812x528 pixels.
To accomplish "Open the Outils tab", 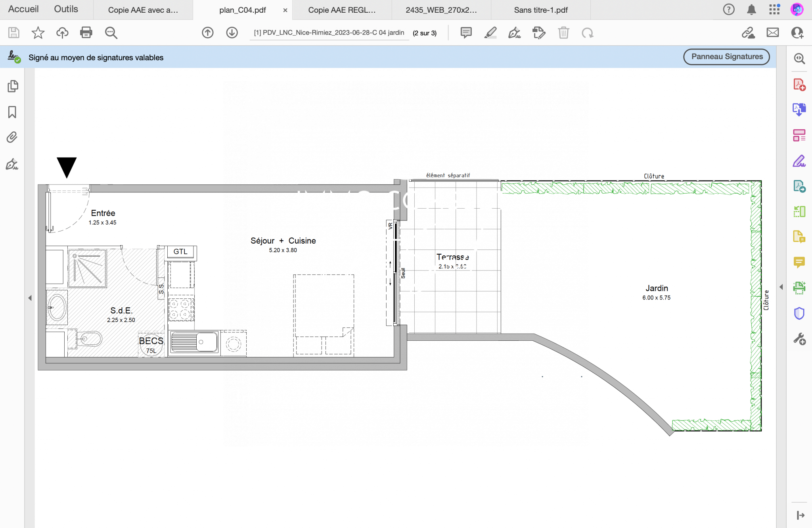I will point(66,9).
